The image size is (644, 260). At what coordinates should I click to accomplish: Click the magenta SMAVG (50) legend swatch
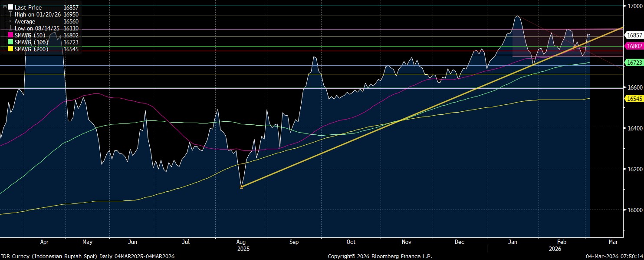pyautogui.click(x=10, y=35)
